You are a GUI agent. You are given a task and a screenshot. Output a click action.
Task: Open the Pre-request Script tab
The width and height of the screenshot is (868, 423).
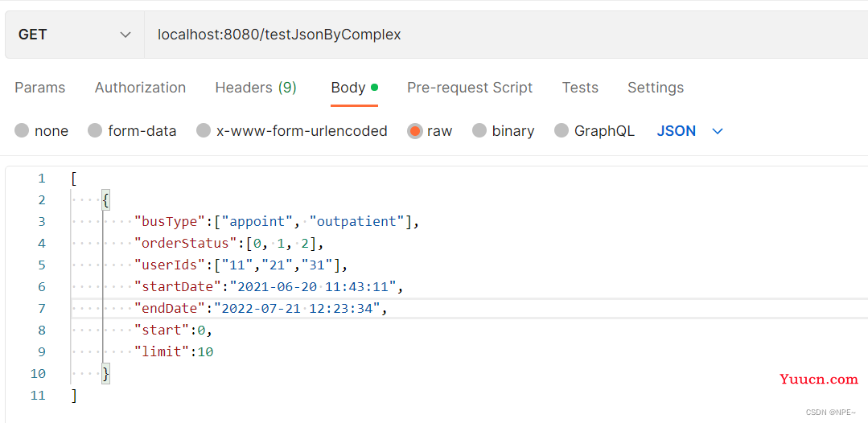coord(470,88)
